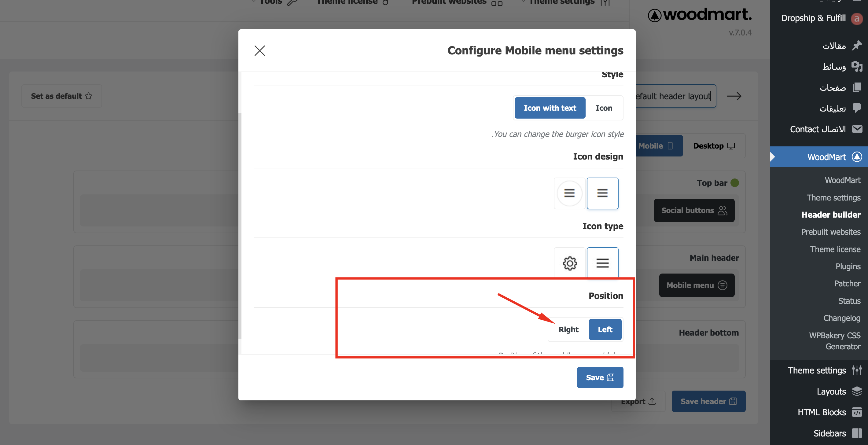868x445 pixels.
Task: Open WoodMart submenu link
Action: pyautogui.click(x=842, y=180)
